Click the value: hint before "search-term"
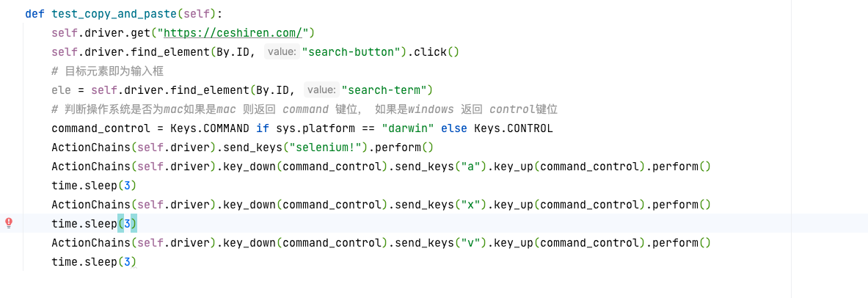 tap(322, 90)
